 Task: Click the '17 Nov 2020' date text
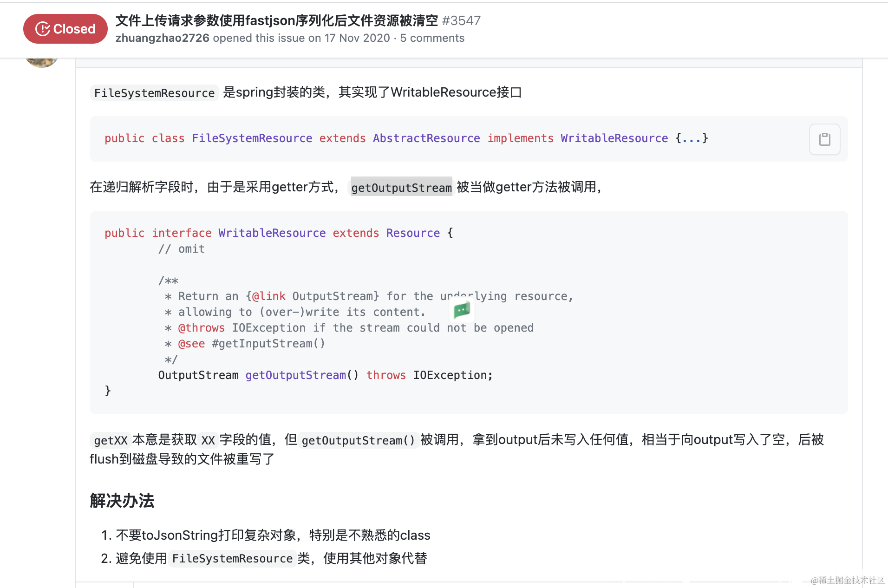tap(357, 38)
